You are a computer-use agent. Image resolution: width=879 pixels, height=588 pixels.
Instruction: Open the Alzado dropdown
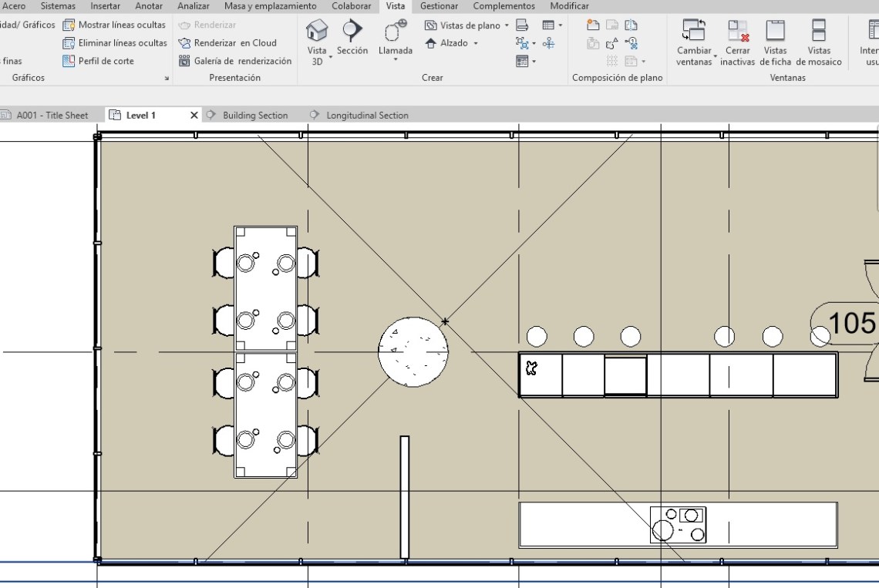coord(475,43)
